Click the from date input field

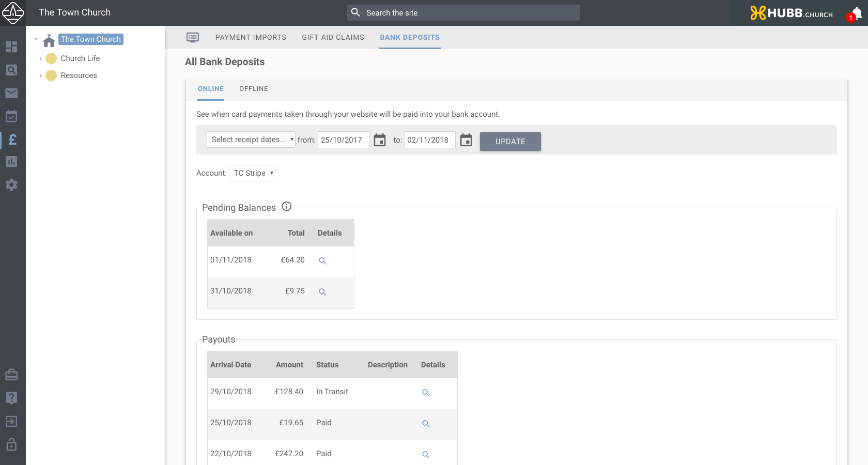[x=344, y=140]
